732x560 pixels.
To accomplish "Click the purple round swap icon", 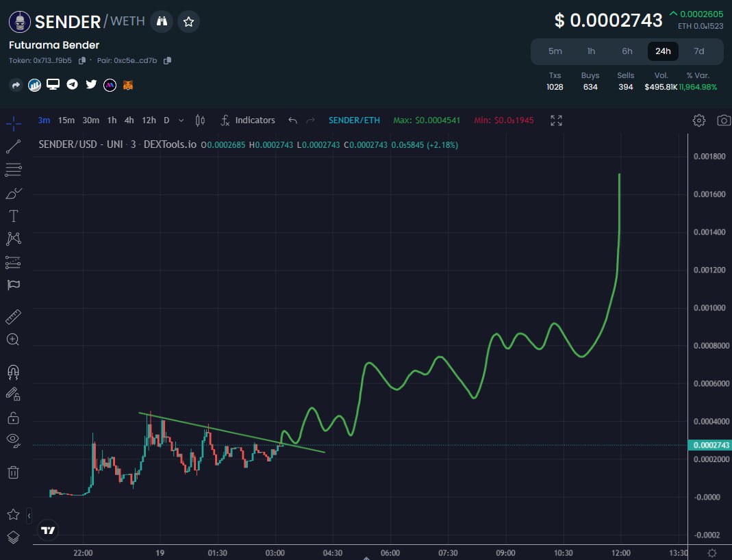I will pos(110,85).
